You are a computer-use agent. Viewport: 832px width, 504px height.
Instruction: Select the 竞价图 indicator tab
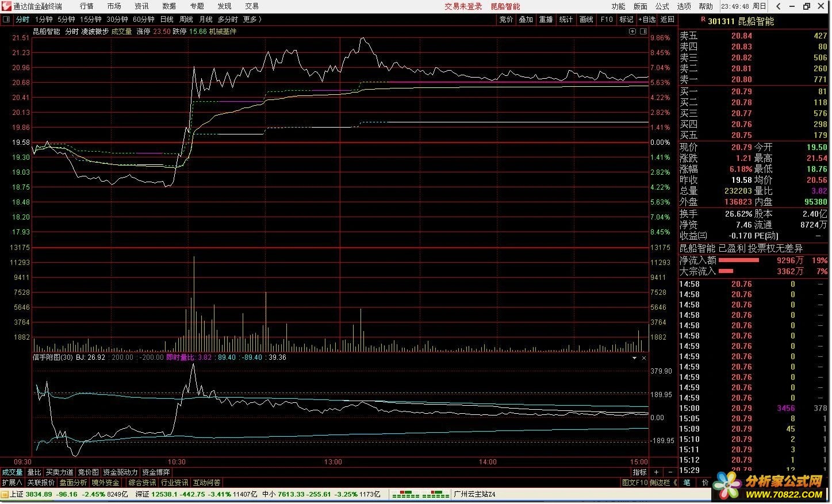pos(89,472)
